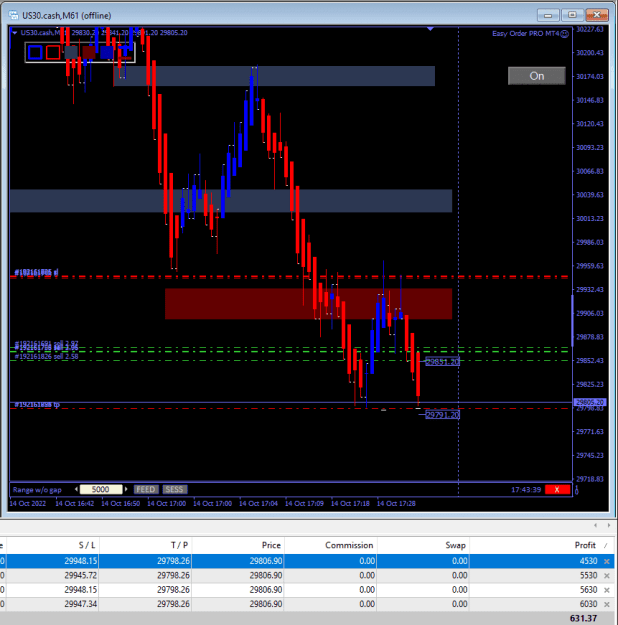618x625 pixels.
Task: Sort trades by the Commission column header
Action: 349,545
